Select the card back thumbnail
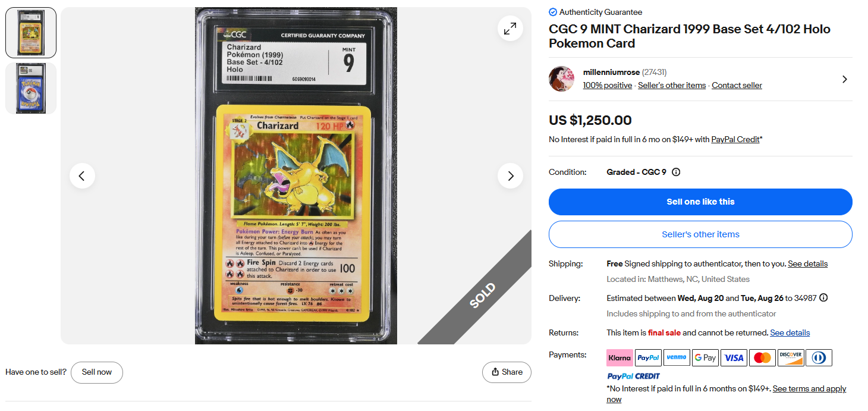Viewport: 868px width, 411px height. [x=31, y=88]
